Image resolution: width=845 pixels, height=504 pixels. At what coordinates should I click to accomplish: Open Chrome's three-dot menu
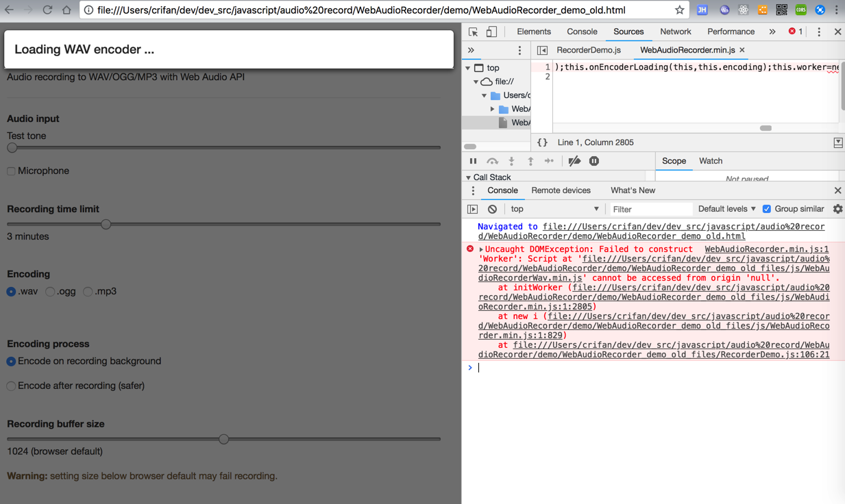coord(837,10)
